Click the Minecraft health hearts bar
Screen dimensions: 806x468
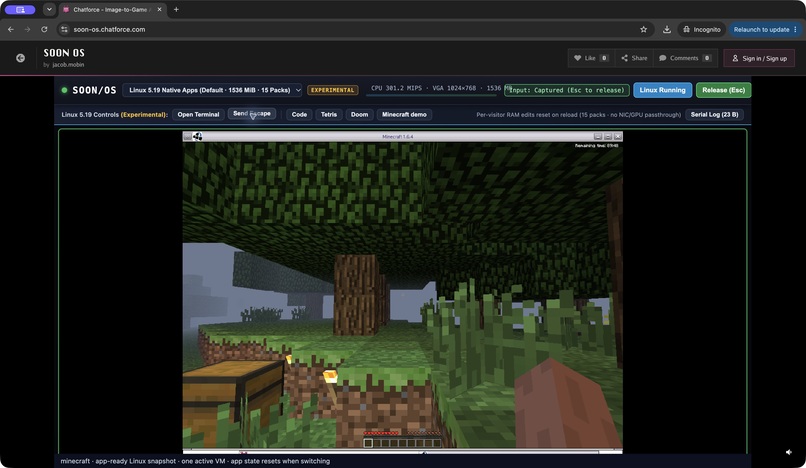tap(381, 433)
